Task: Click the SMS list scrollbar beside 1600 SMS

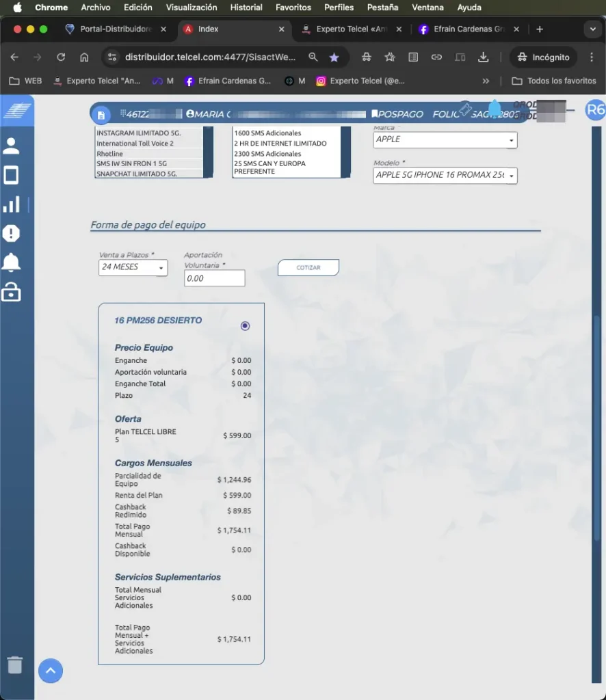Action: [345, 152]
